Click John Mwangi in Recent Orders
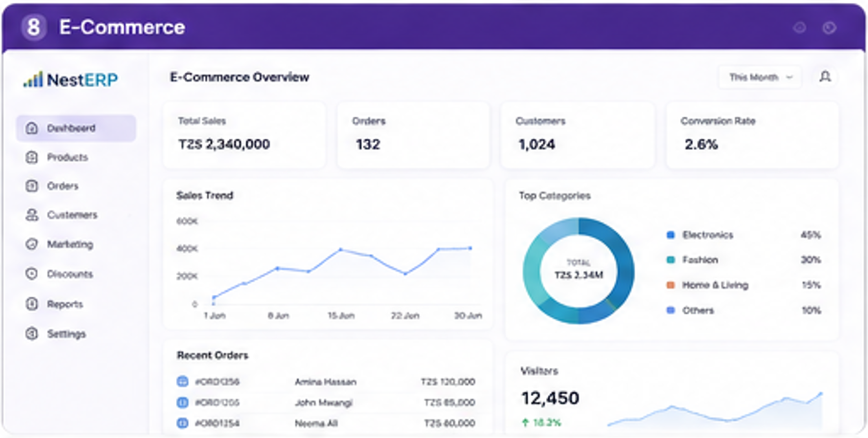868x438 pixels. [x=323, y=403]
